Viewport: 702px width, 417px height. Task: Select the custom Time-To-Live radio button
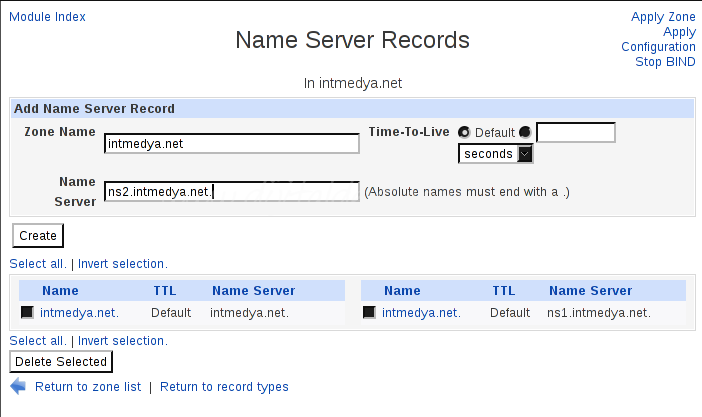(x=526, y=132)
